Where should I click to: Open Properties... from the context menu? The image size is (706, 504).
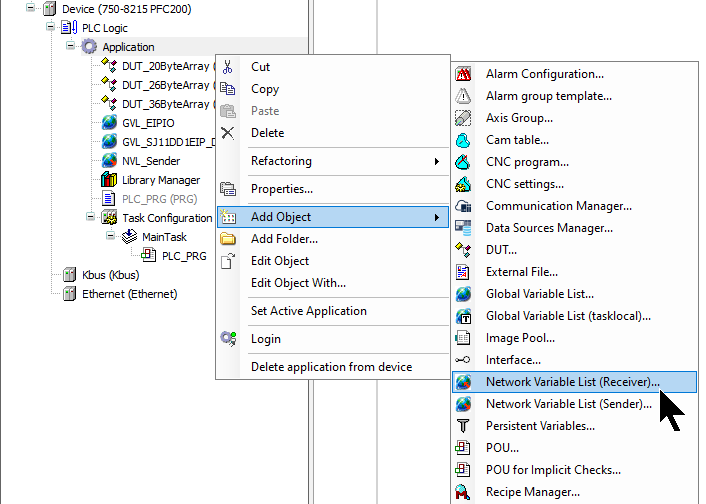[x=333, y=189]
